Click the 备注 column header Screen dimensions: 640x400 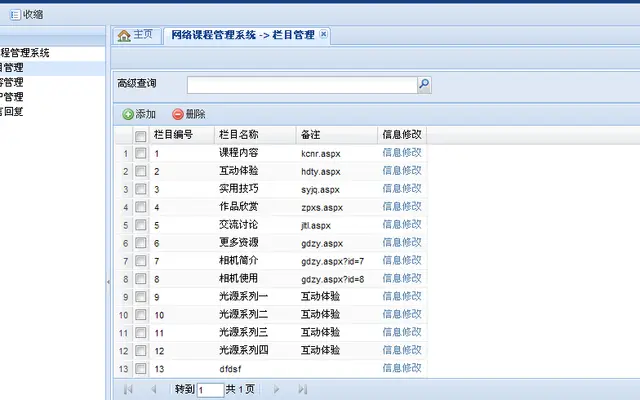pos(337,135)
